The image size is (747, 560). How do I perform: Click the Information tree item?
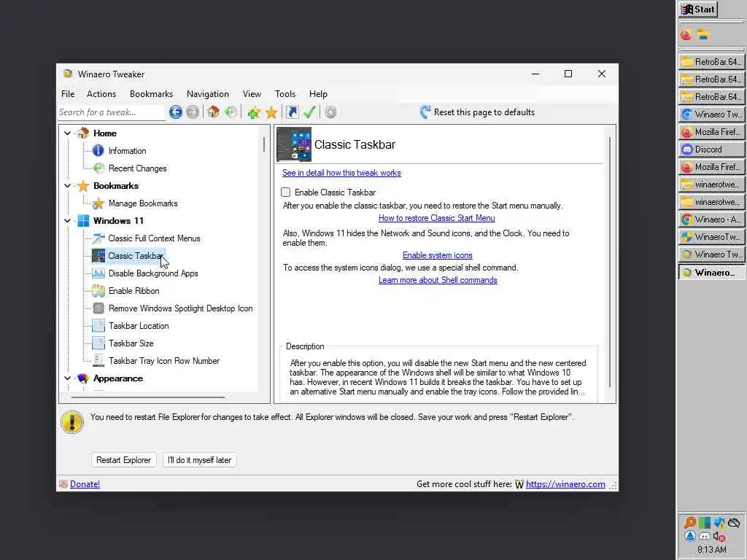(127, 151)
